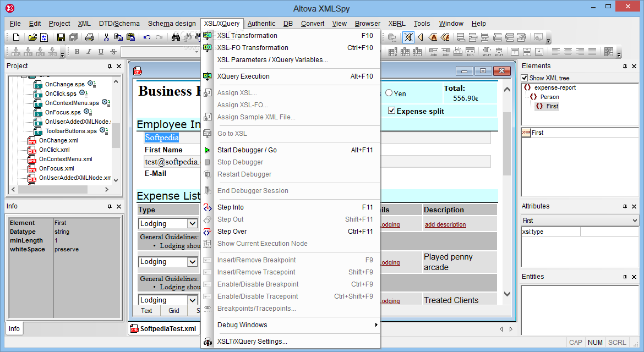Select the Yen radio button
This screenshot has height=352, width=644.
click(x=389, y=93)
